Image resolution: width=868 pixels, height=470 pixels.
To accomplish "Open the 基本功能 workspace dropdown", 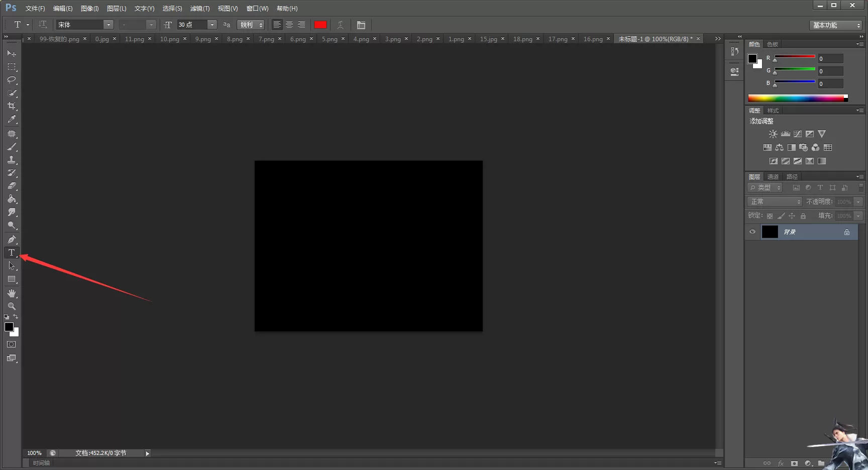I will click(x=836, y=25).
